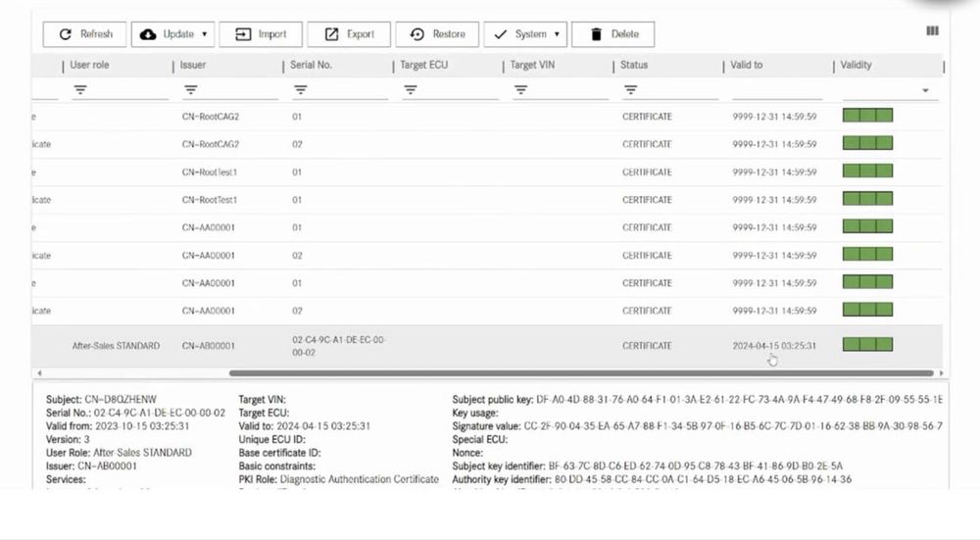
Task: Click validity bar of first CN=RootCAG2 row
Action: (x=867, y=115)
